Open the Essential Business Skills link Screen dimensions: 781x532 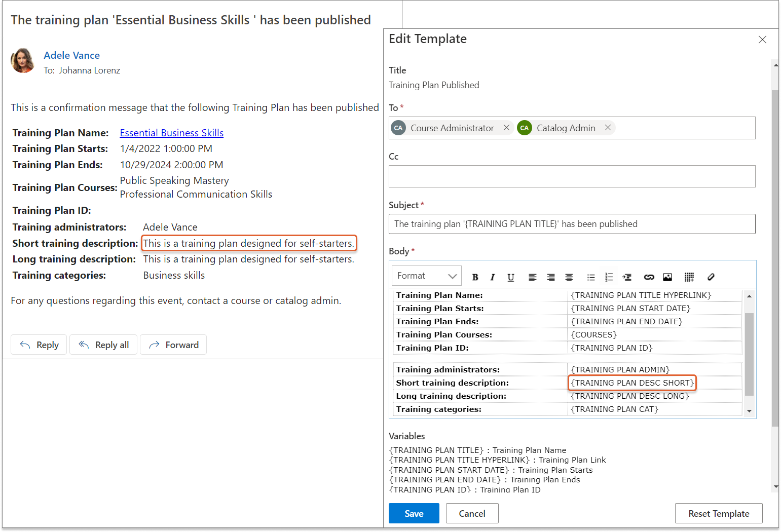click(x=171, y=133)
